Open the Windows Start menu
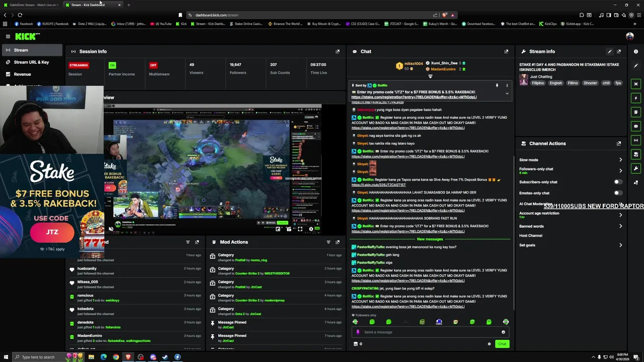644x362 pixels. point(6,357)
